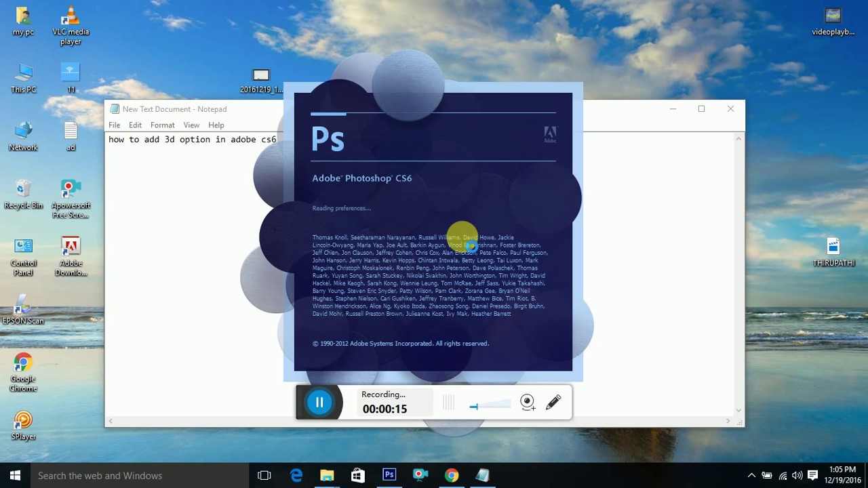Open the Action Center notifications icon

coord(813,476)
